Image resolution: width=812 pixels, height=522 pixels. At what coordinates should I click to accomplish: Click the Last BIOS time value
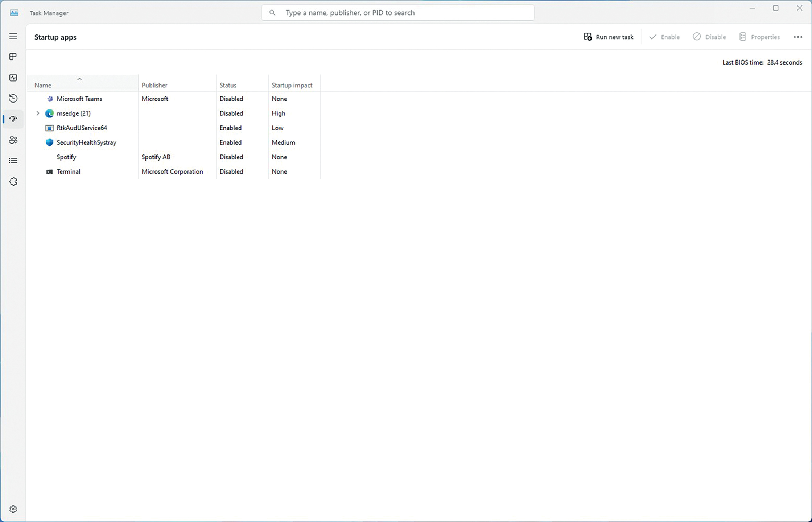[x=784, y=62]
